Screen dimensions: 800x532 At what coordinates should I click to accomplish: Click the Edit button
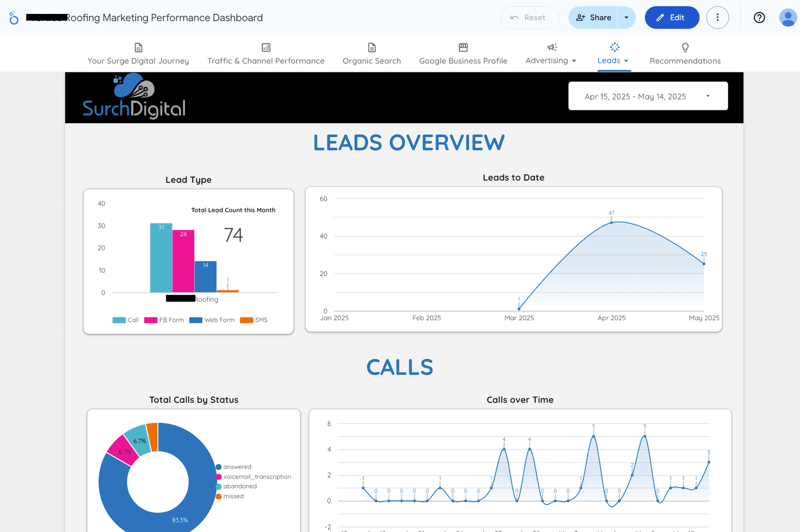point(671,17)
